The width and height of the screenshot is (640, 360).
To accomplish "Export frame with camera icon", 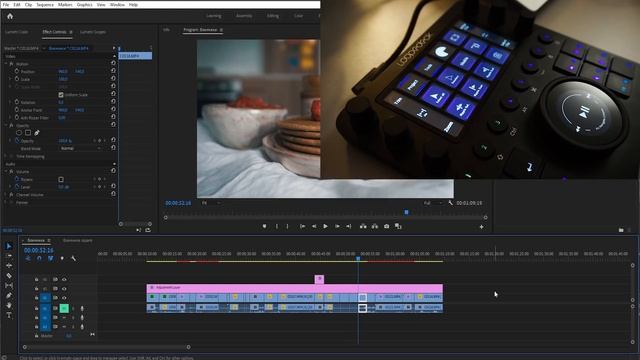I will [387, 226].
